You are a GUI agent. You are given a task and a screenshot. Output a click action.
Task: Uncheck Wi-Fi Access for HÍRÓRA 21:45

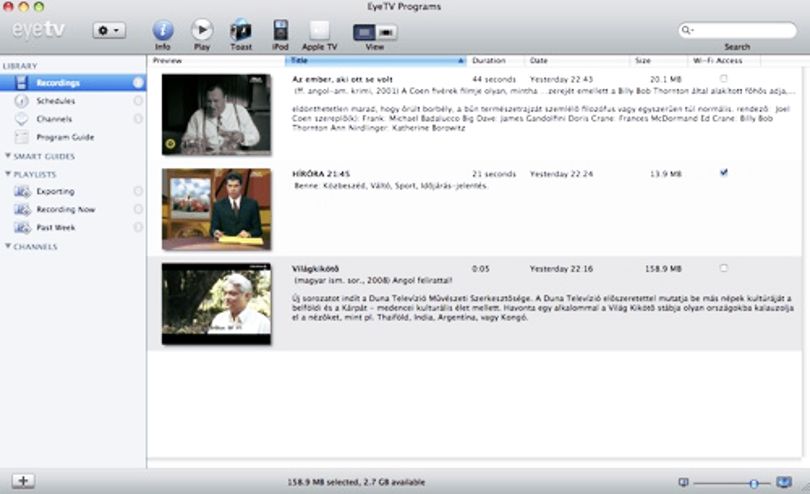[x=723, y=173]
